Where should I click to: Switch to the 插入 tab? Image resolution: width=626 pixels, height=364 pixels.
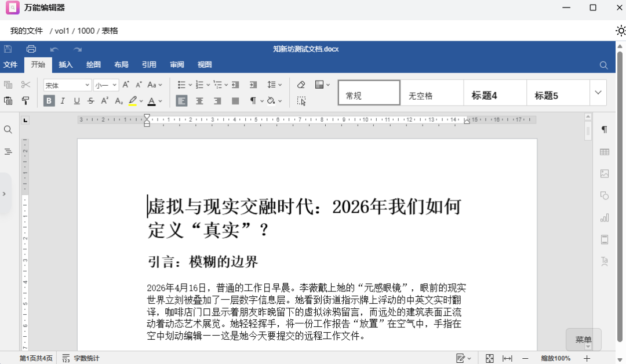click(65, 65)
